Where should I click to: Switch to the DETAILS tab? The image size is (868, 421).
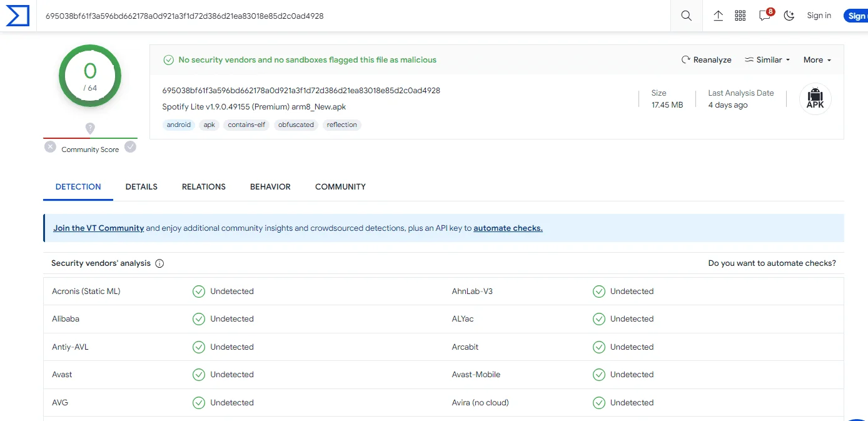click(141, 187)
